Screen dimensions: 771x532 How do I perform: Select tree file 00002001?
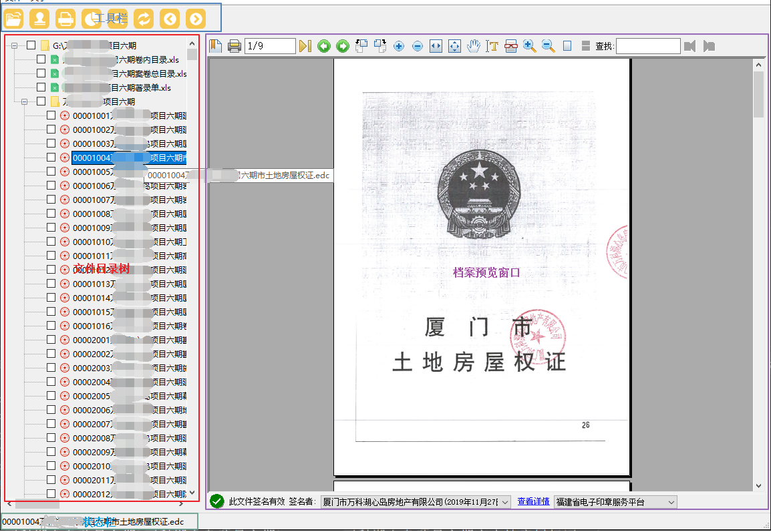pyautogui.click(x=130, y=340)
